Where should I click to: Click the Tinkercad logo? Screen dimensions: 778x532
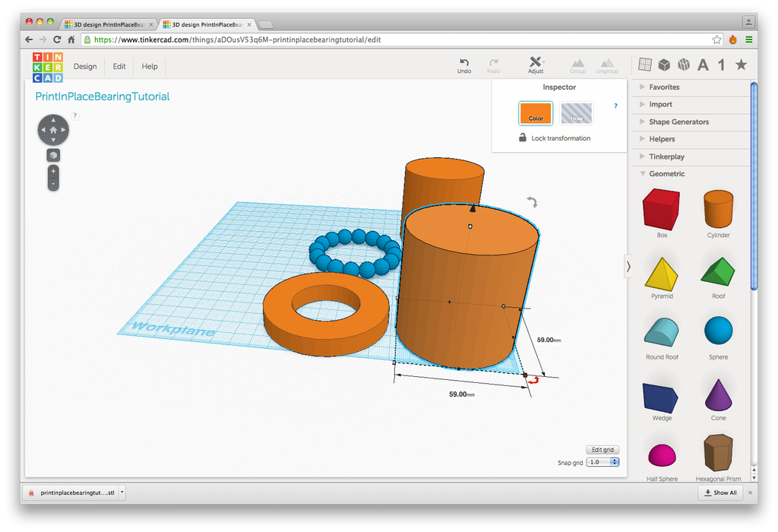[48, 67]
